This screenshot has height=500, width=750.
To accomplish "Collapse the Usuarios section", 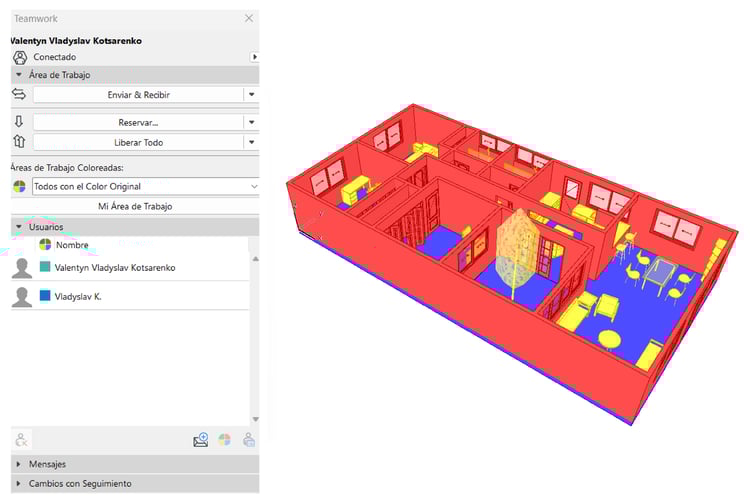I will coord(19,227).
